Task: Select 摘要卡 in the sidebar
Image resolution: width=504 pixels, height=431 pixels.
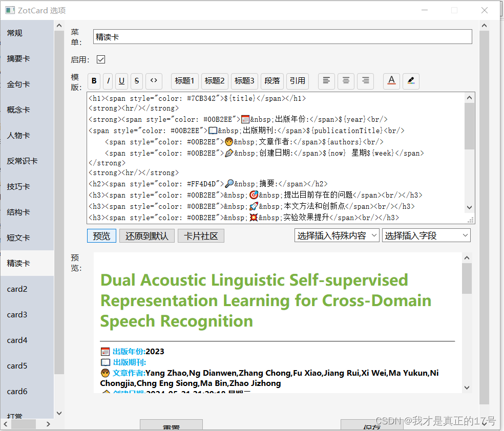Action: click(27, 58)
